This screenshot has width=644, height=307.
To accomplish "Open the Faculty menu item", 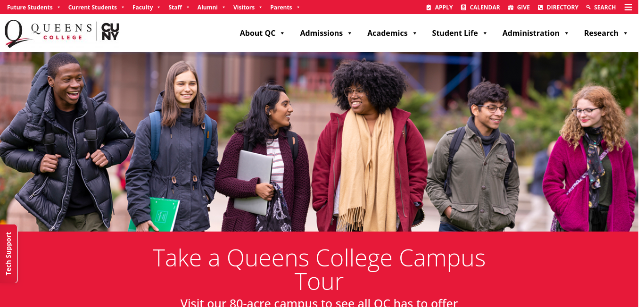I will (146, 8).
